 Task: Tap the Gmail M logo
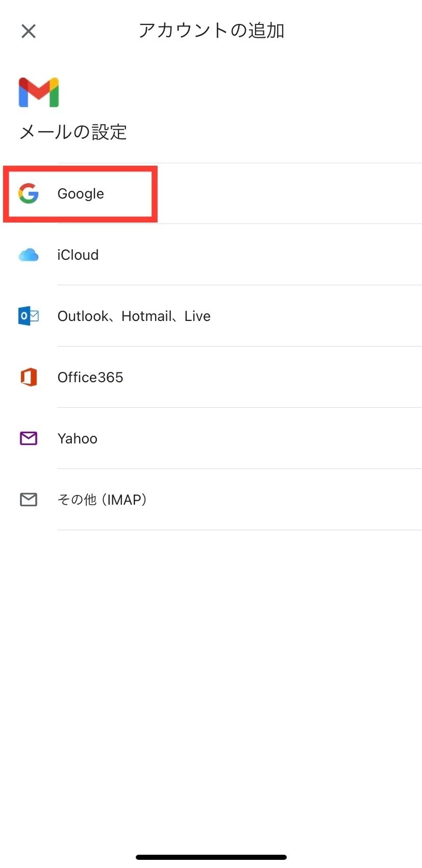click(x=39, y=92)
